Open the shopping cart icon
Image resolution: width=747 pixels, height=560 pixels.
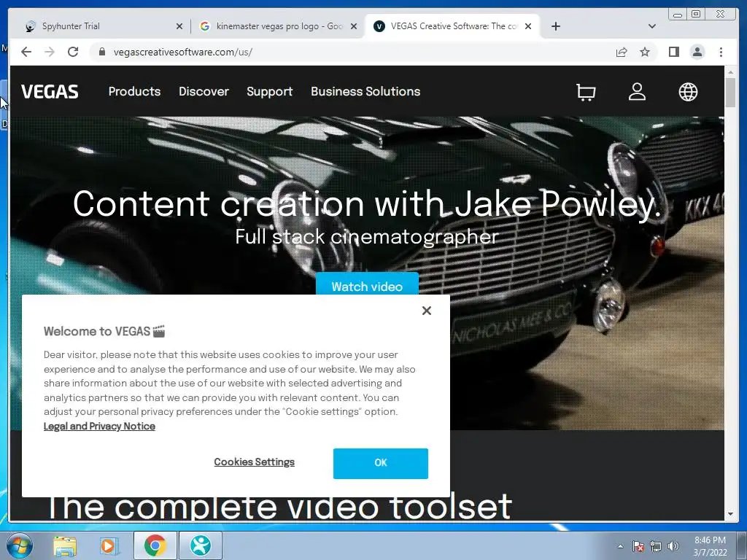[x=586, y=92]
